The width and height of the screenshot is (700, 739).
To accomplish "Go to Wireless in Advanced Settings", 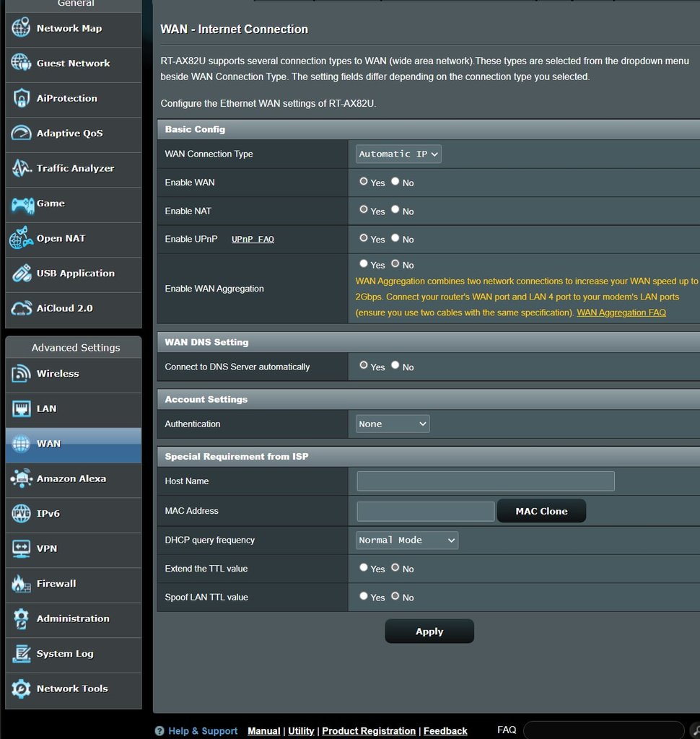I will coord(58,374).
